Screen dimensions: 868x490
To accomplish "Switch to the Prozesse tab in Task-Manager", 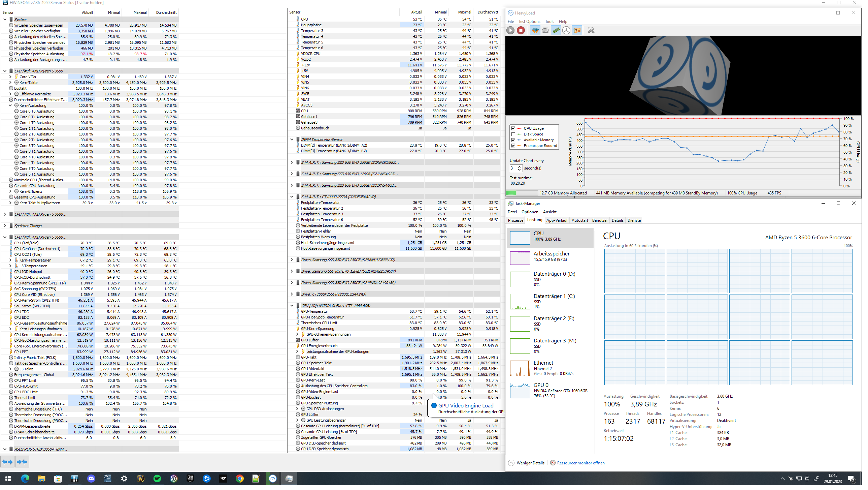I will point(515,220).
